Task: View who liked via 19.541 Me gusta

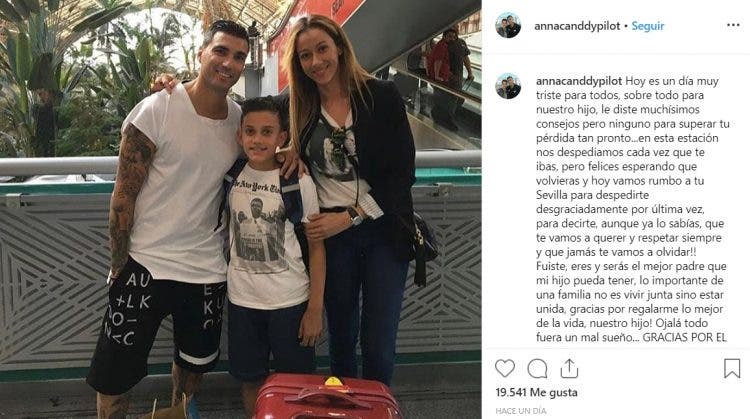Action: [x=536, y=393]
